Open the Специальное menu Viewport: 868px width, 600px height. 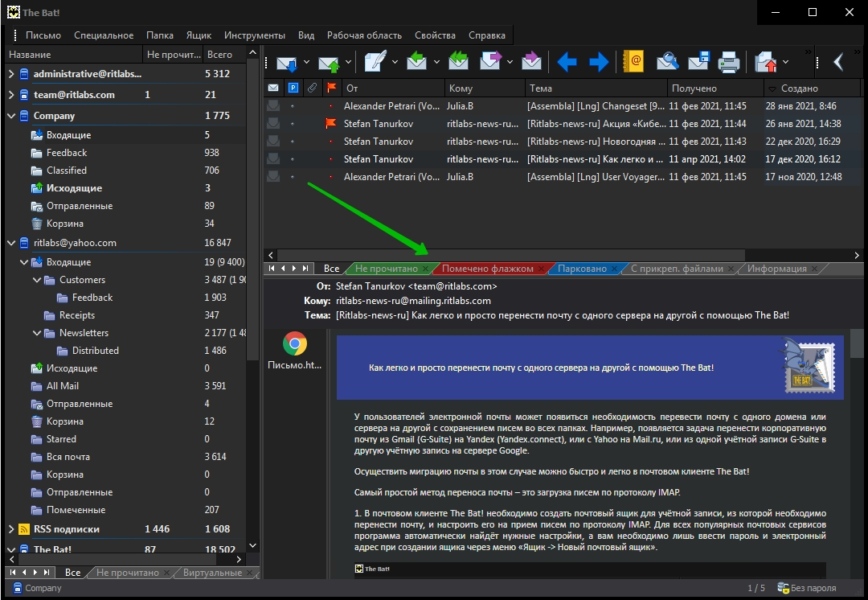point(104,35)
